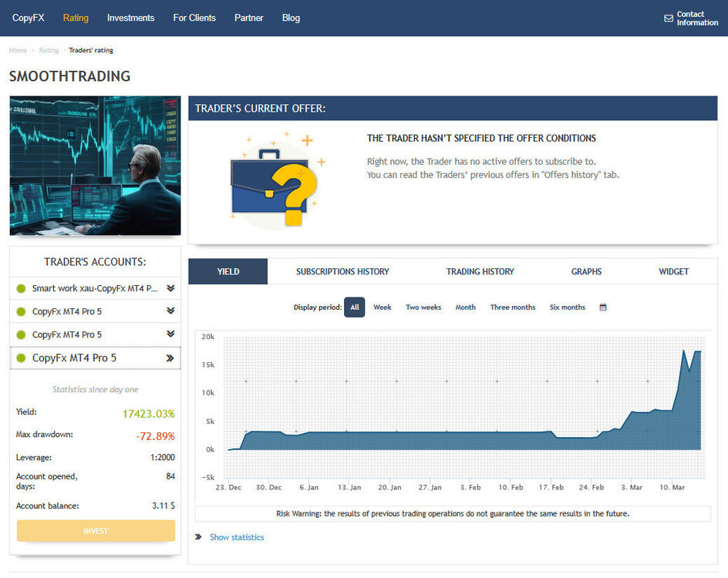This screenshot has height=578, width=728.
Task: Open the Show statistics link
Action: point(237,536)
